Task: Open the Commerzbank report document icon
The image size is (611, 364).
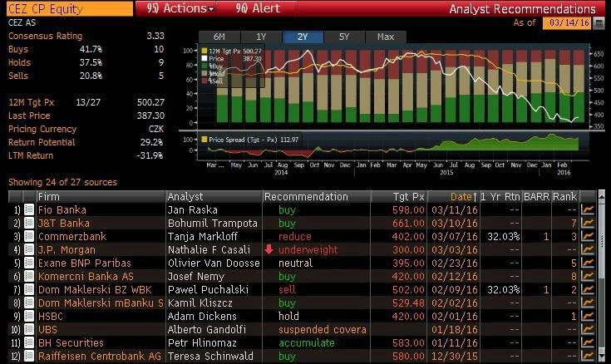Action: tap(29, 236)
